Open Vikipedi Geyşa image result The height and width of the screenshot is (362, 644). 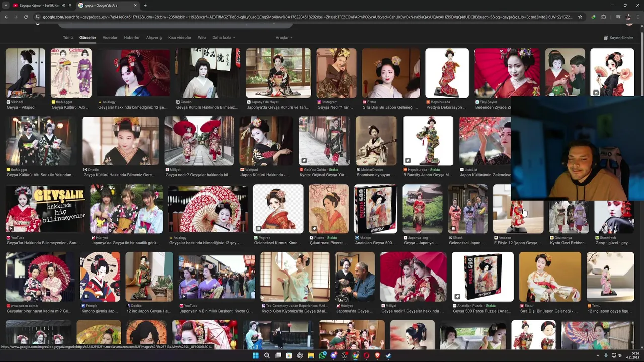click(25, 73)
